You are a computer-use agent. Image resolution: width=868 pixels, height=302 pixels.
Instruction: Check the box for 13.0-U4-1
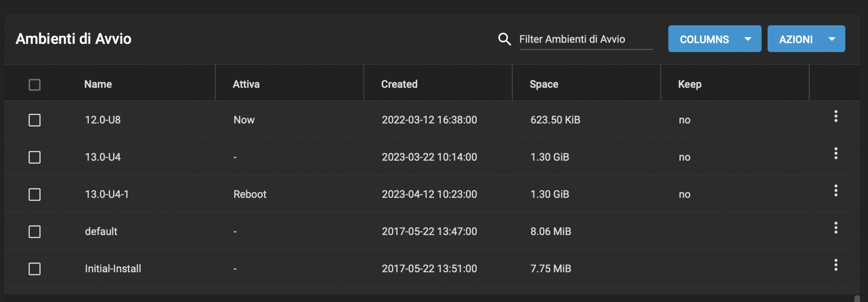click(34, 194)
